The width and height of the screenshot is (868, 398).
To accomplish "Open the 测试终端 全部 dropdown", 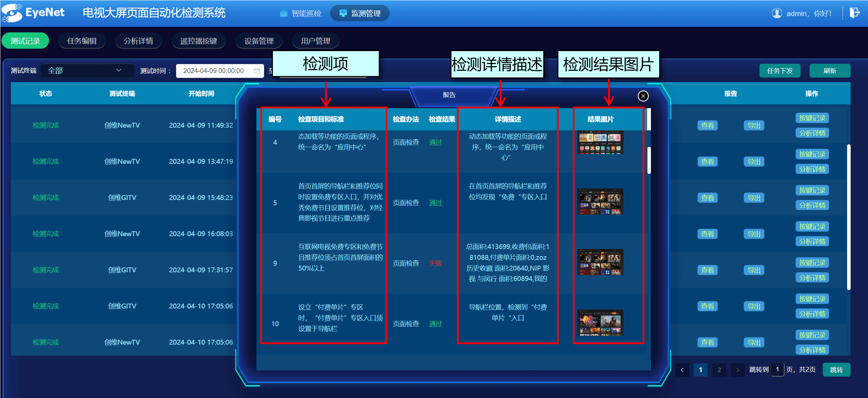I will coord(87,71).
